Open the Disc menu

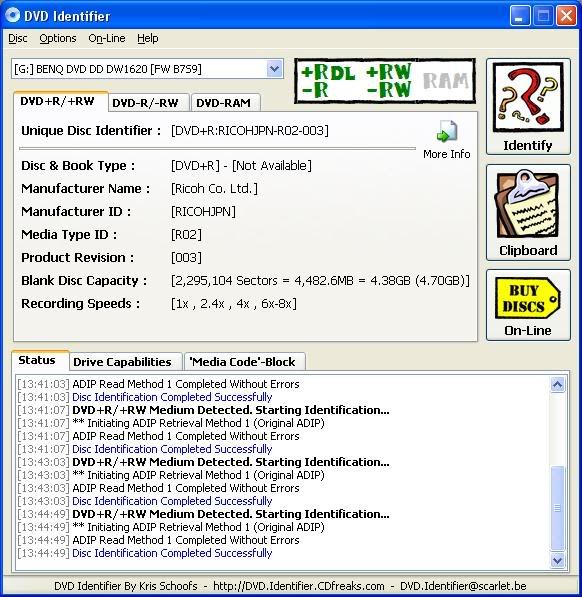point(18,38)
